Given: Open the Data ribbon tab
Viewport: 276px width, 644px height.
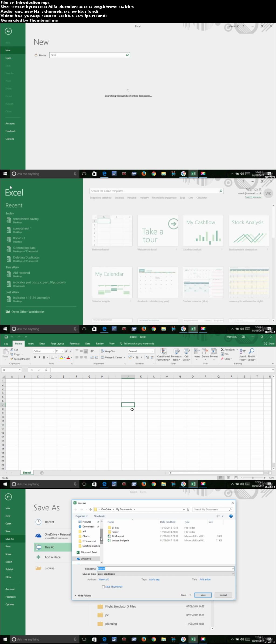Looking at the screenshot, I should 88,344.
